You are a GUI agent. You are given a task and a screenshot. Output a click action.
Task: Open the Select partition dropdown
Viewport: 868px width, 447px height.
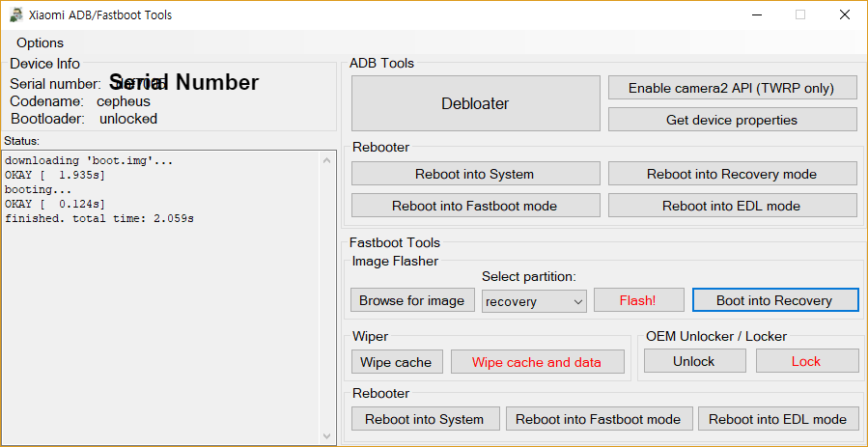534,301
